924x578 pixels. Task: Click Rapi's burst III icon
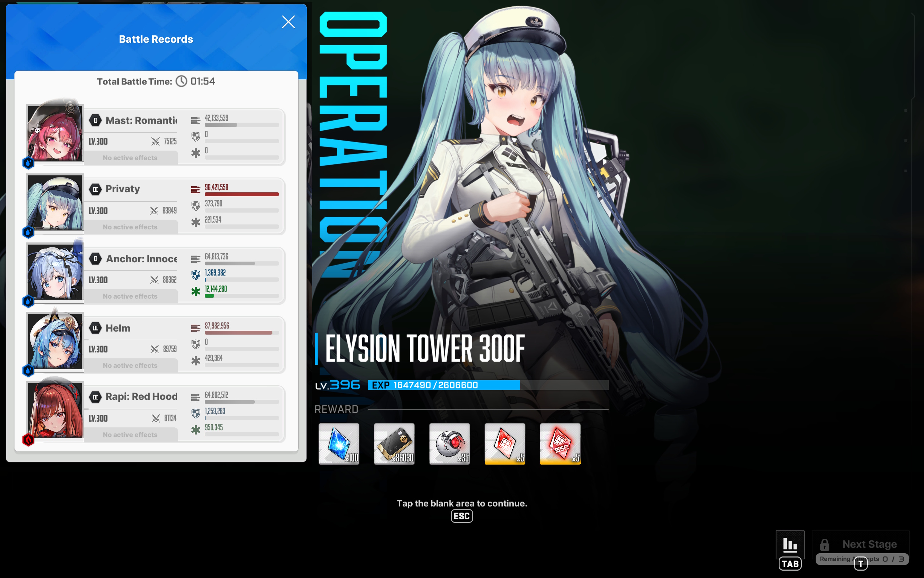96,397
